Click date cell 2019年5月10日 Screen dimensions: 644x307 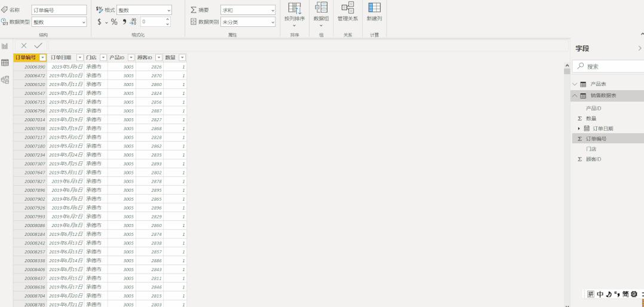coord(66,75)
